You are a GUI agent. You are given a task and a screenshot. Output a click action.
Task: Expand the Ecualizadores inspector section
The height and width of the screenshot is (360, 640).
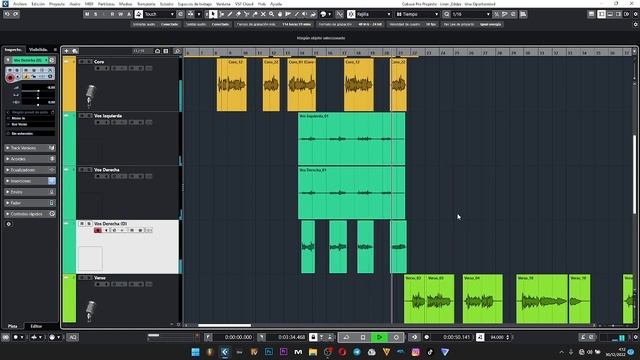30,170
